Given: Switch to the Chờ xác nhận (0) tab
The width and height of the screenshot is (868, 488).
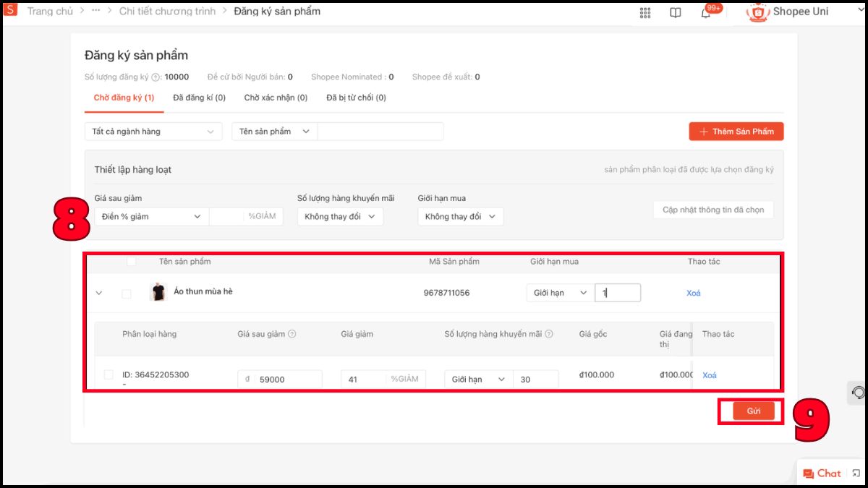Looking at the screenshot, I should pyautogui.click(x=276, y=98).
